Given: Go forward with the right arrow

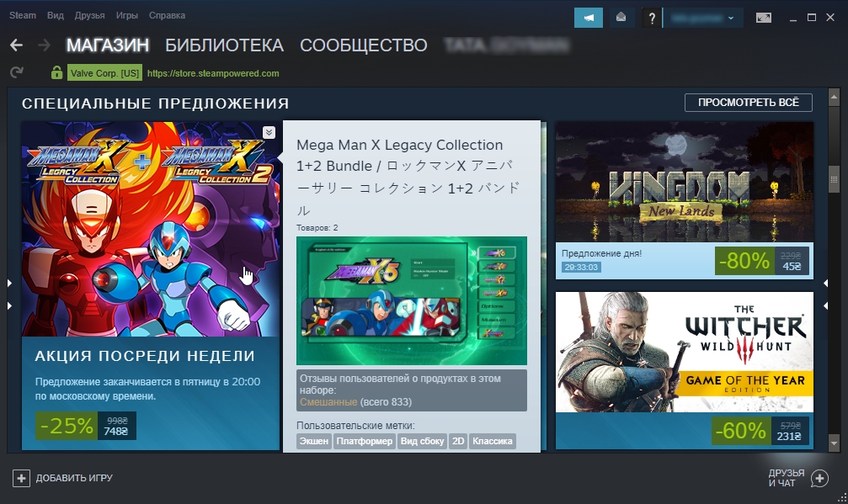Looking at the screenshot, I should click(x=44, y=45).
